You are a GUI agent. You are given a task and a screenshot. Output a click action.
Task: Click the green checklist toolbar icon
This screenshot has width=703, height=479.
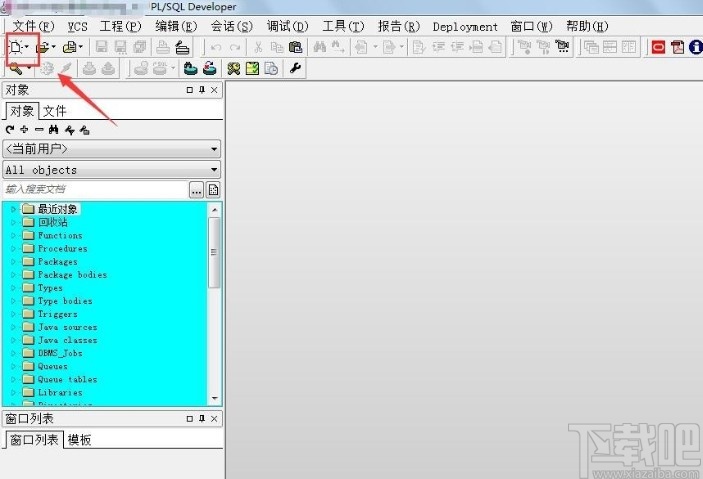coord(252,69)
